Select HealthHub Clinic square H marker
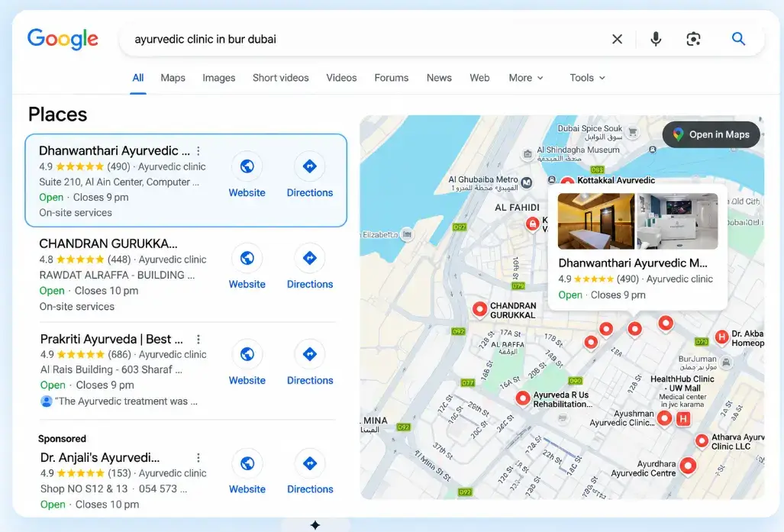 (x=683, y=418)
